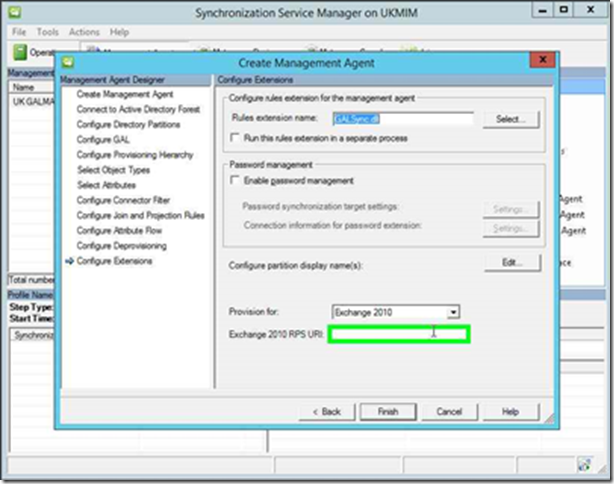Viewport: 614px width, 484px height.
Task: Click the Back button
Action: pos(327,412)
